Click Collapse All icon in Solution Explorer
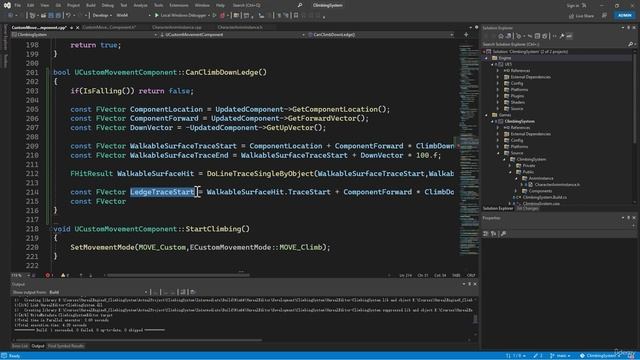 pyautogui.click(x=537, y=36)
